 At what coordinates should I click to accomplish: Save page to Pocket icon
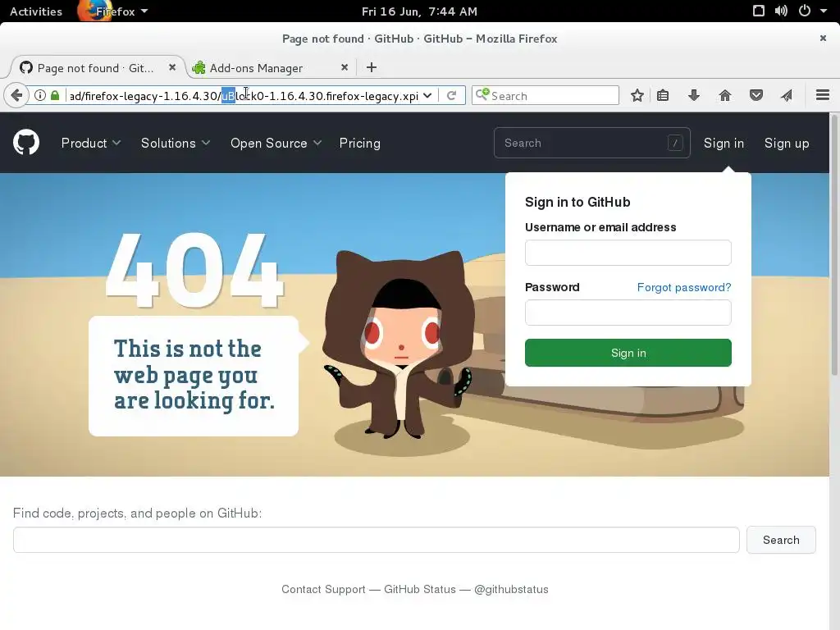pos(756,95)
